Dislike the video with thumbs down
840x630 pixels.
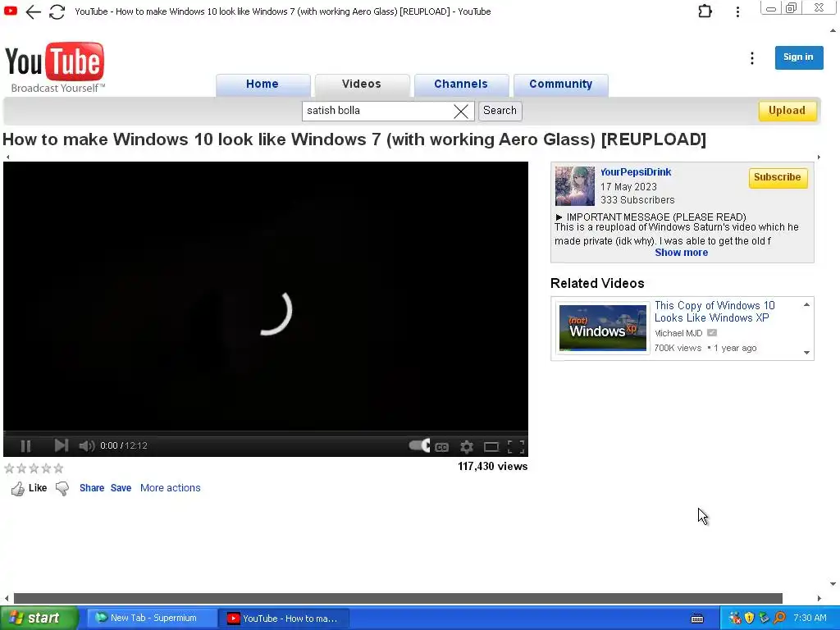[62, 489]
